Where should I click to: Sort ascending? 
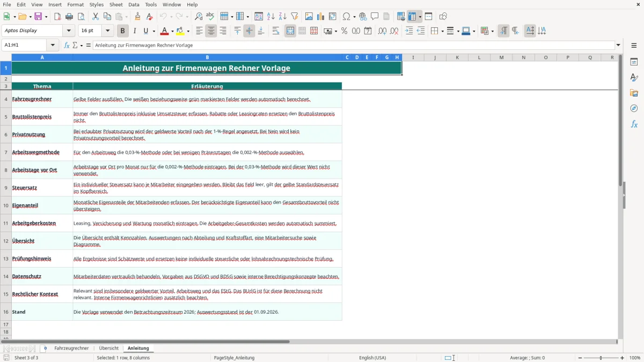(x=271, y=17)
